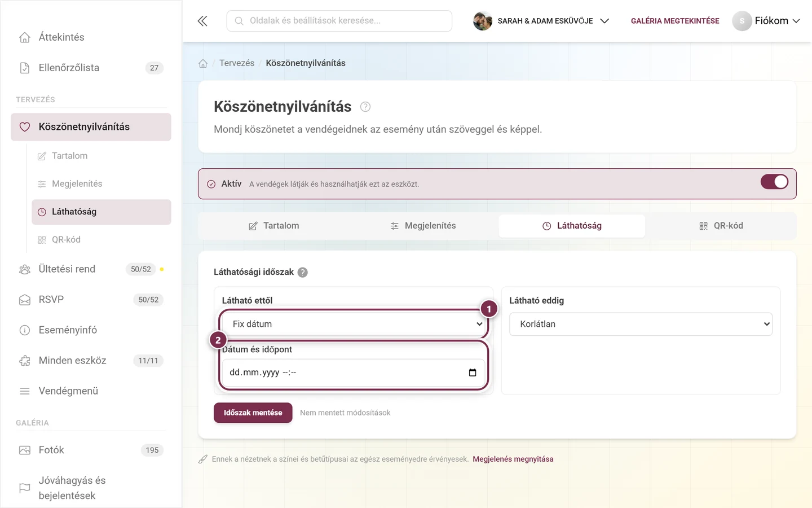Click the Dátum és időpont input field
The height and width of the screenshot is (508, 812).
[354, 373]
